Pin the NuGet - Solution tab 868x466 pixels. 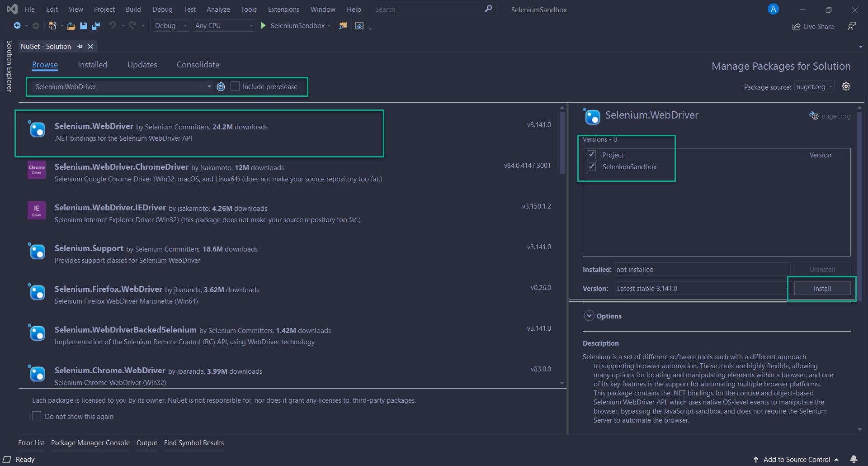coord(80,47)
